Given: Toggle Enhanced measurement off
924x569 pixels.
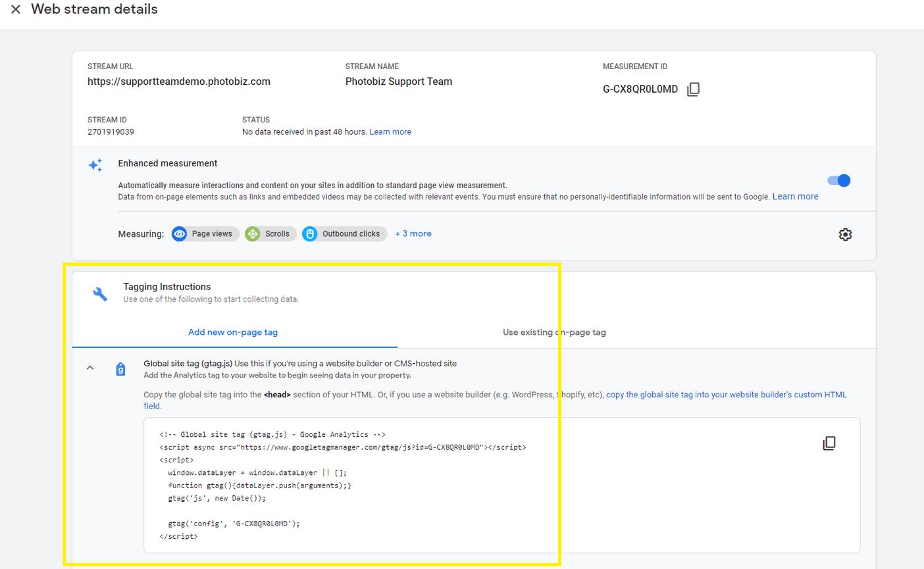Looking at the screenshot, I should [838, 180].
